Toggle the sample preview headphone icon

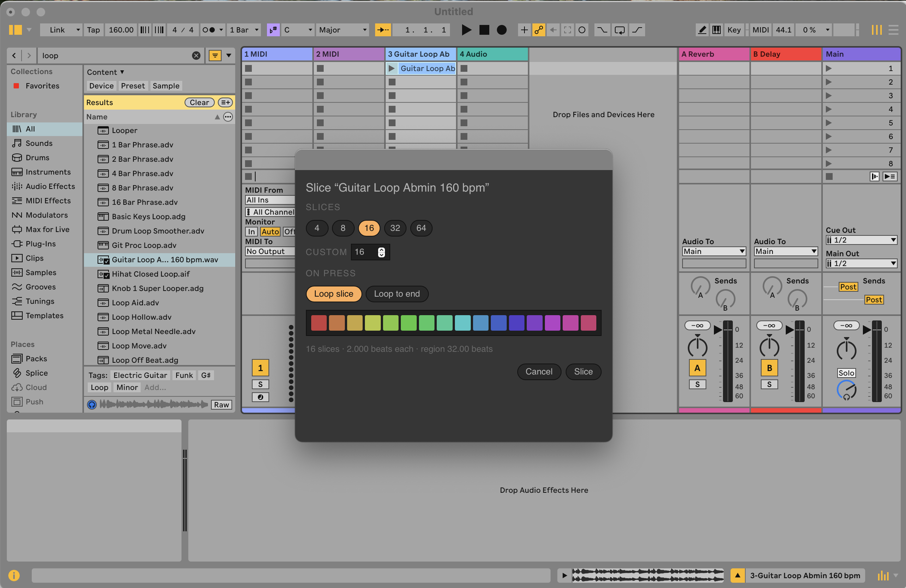point(92,405)
